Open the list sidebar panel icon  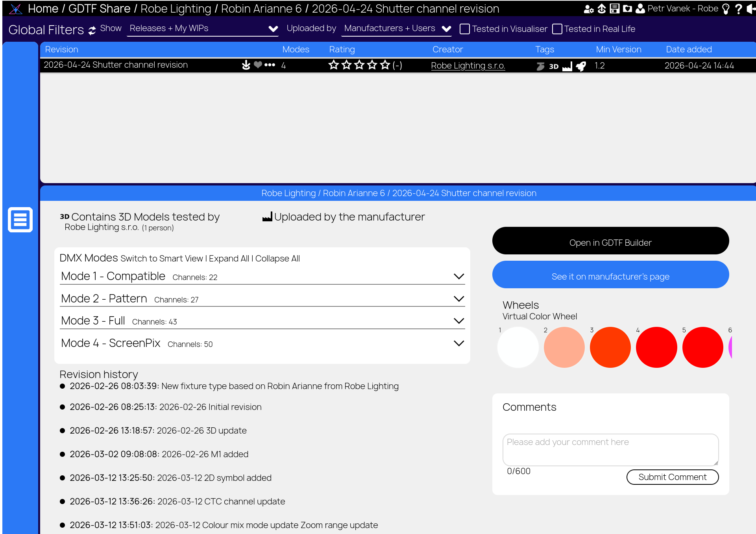click(x=20, y=219)
